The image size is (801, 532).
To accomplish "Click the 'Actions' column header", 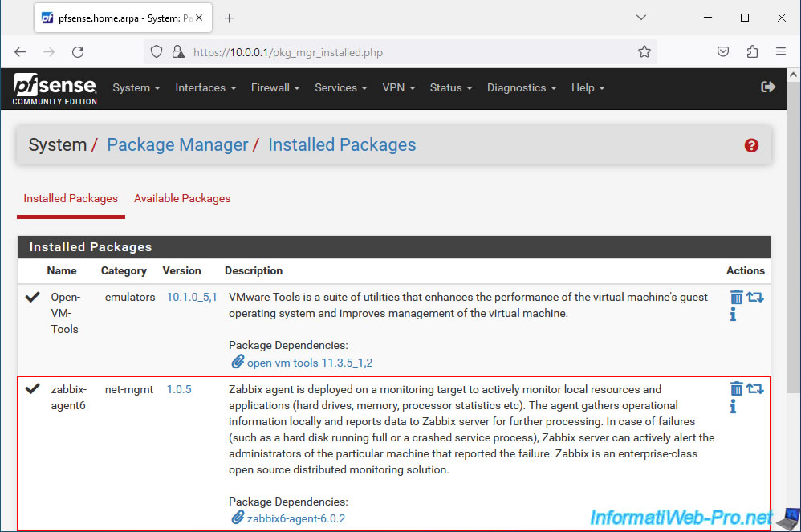I will [x=746, y=270].
